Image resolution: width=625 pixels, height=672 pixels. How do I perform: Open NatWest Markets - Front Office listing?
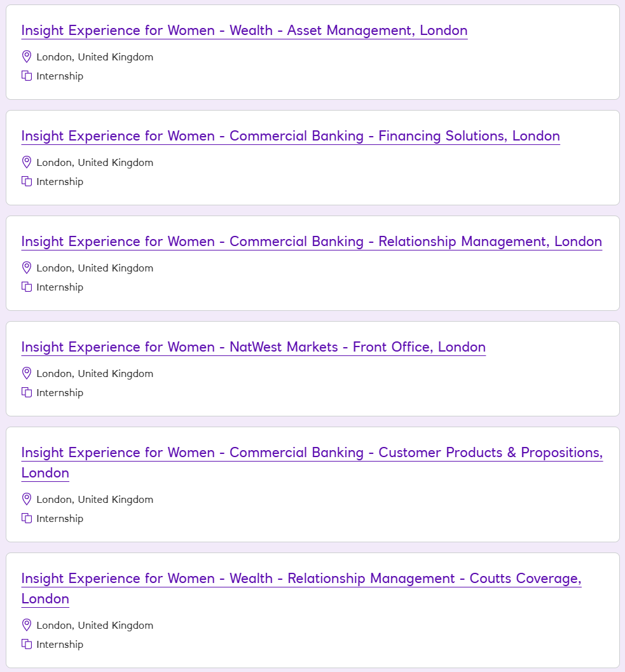click(x=253, y=347)
